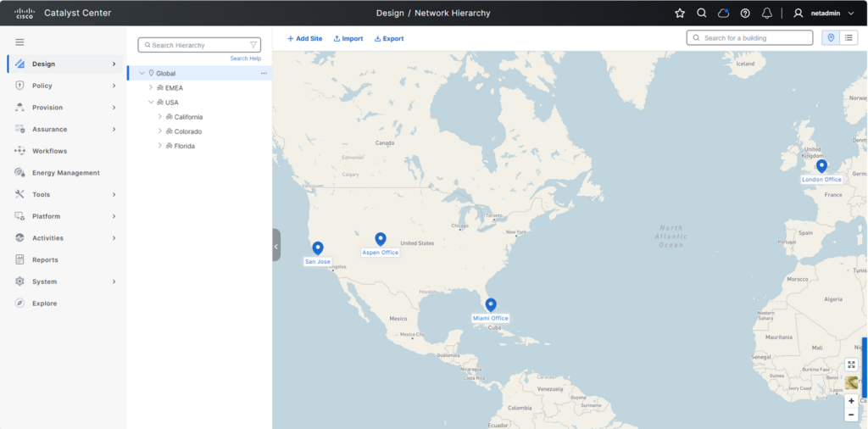Click the Add Site button
Image resolution: width=868 pixels, height=429 pixels.
pos(304,39)
